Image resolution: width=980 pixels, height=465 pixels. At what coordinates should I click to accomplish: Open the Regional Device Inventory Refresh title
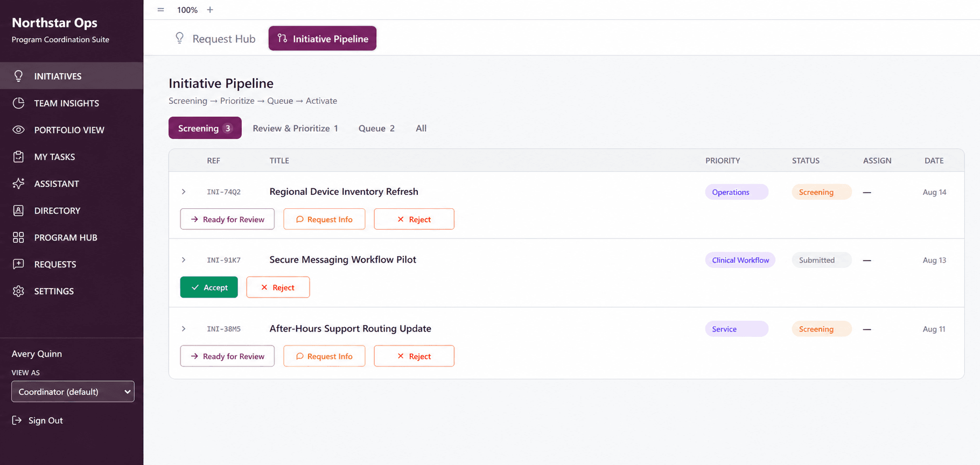(344, 192)
